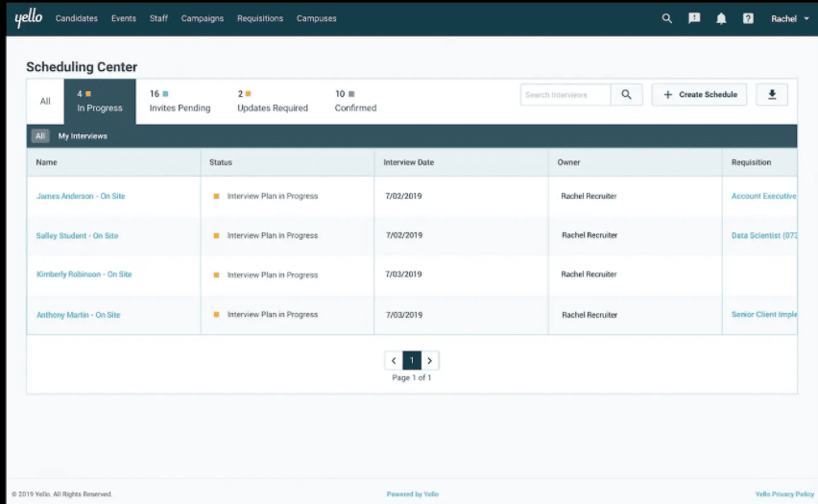818x504 pixels.
Task: Open the feedback message icon
Action: [694, 18]
